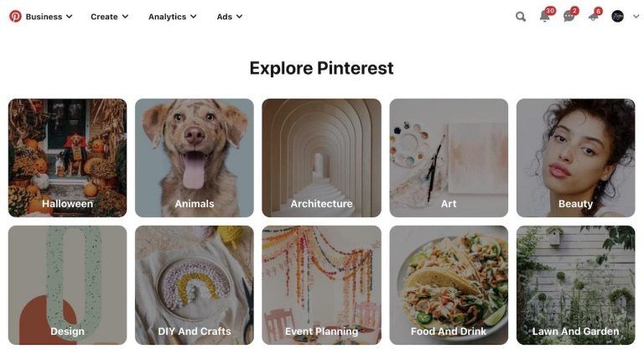
Task: Open the DIY And Crafts tile
Action: coord(195,285)
